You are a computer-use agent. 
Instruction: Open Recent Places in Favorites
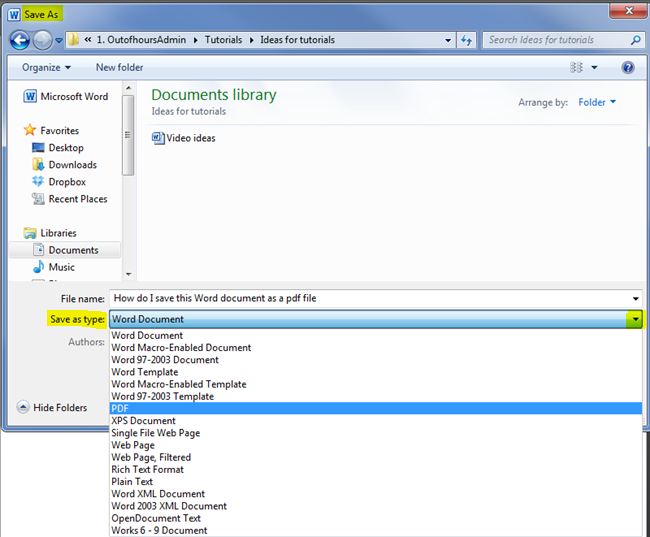point(70,199)
